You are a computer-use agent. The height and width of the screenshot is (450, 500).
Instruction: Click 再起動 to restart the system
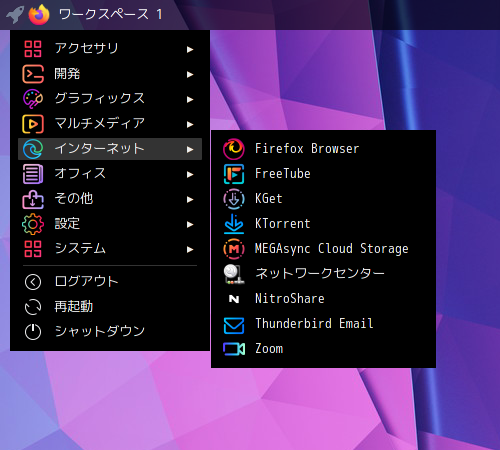point(110,307)
